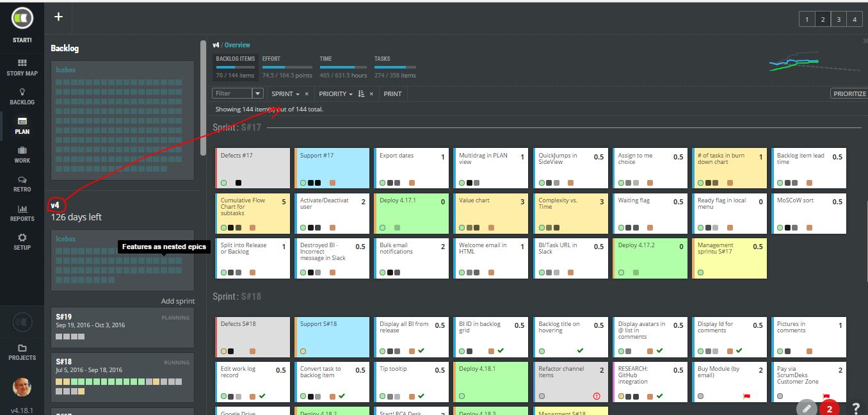Screen dimensions: 868x415
Task: Switch to view layout 1
Action: pos(807,20)
